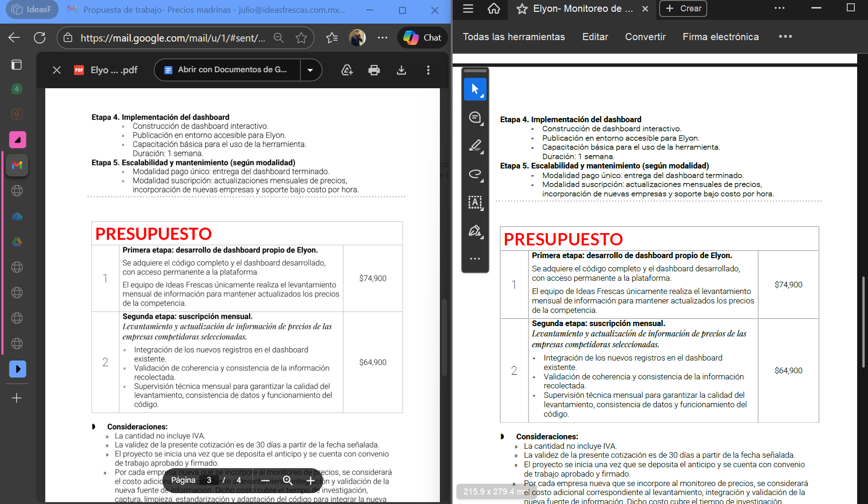
Task: Open the Convertir menu
Action: pos(645,37)
